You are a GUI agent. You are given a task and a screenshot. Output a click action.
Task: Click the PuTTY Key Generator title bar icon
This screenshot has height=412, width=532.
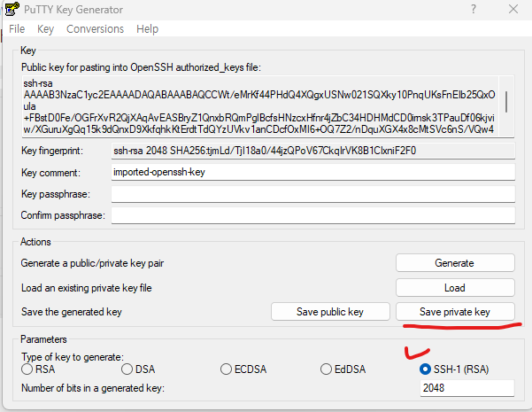click(12, 9)
